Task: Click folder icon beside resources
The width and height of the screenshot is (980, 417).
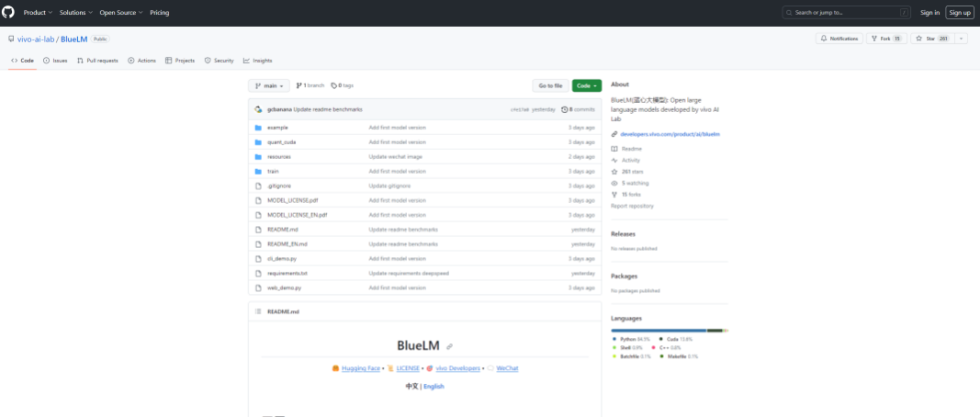Action: click(x=258, y=157)
